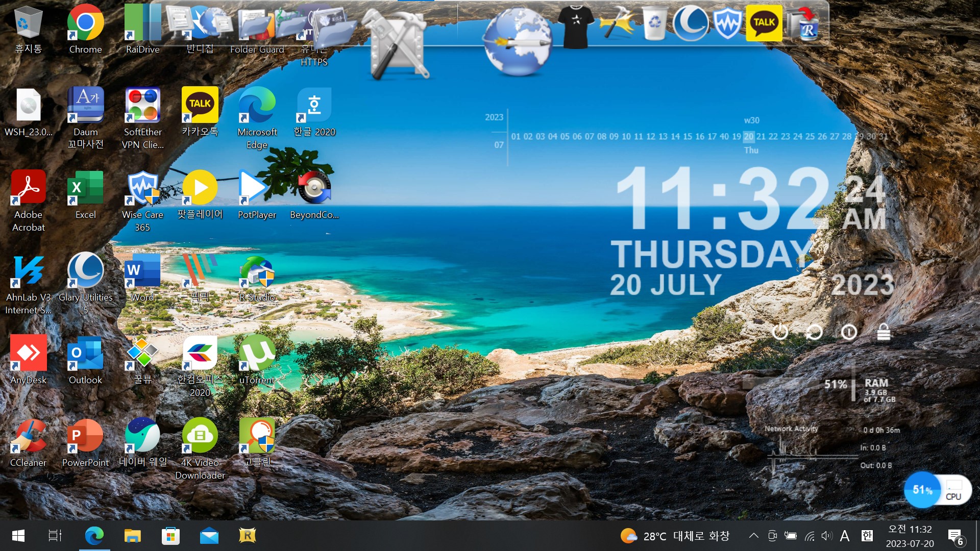Open the 28°C weather widget
The width and height of the screenshot is (980, 551).
coord(675,536)
